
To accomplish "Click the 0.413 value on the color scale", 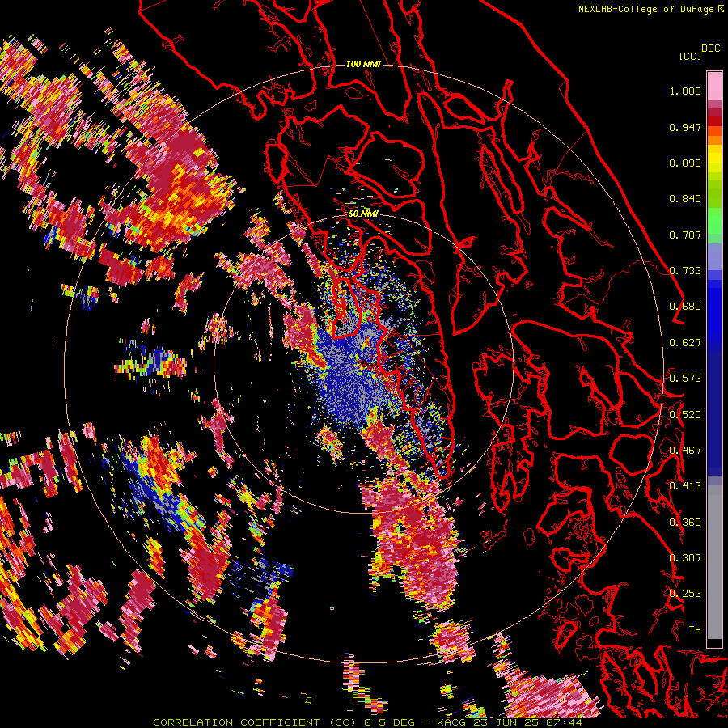I will click(685, 486).
